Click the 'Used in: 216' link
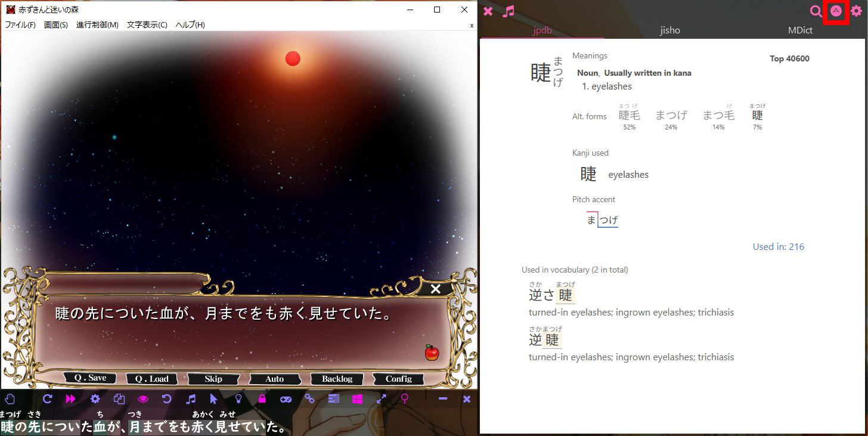This screenshot has width=868, height=436. [x=778, y=246]
